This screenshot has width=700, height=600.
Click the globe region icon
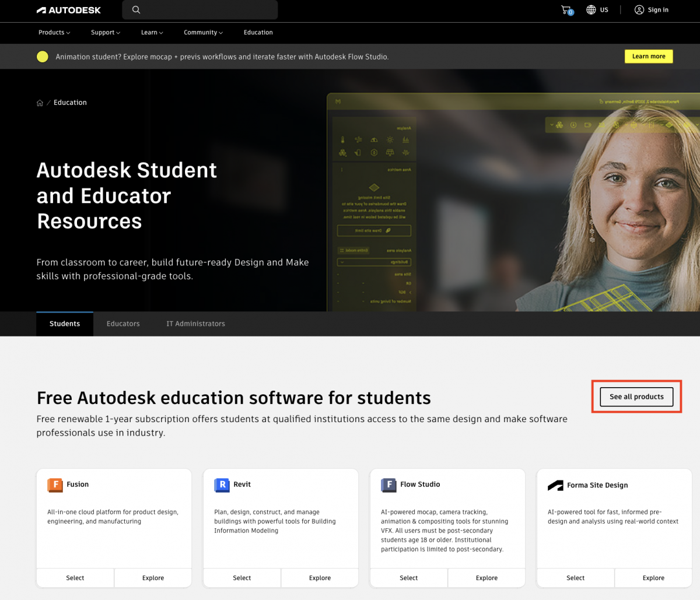click(591, 10)
